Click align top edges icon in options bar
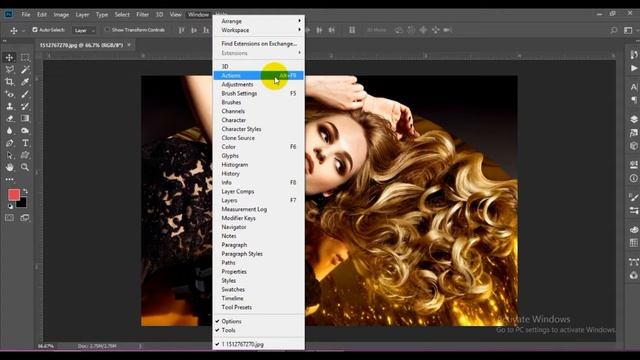The image size is (640, 360). coord(181,30)
